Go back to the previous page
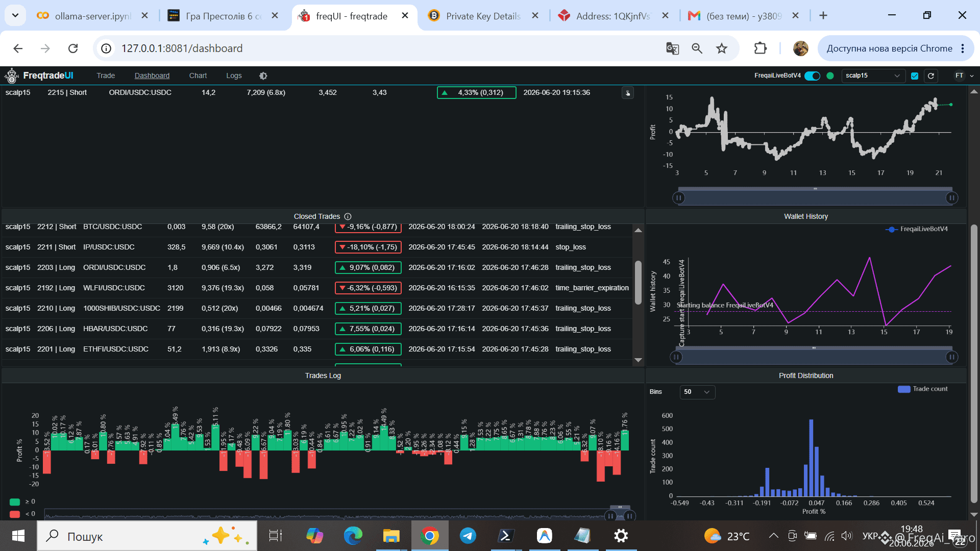The height and width of the screenshot is (551, 980). coord(18,48)
